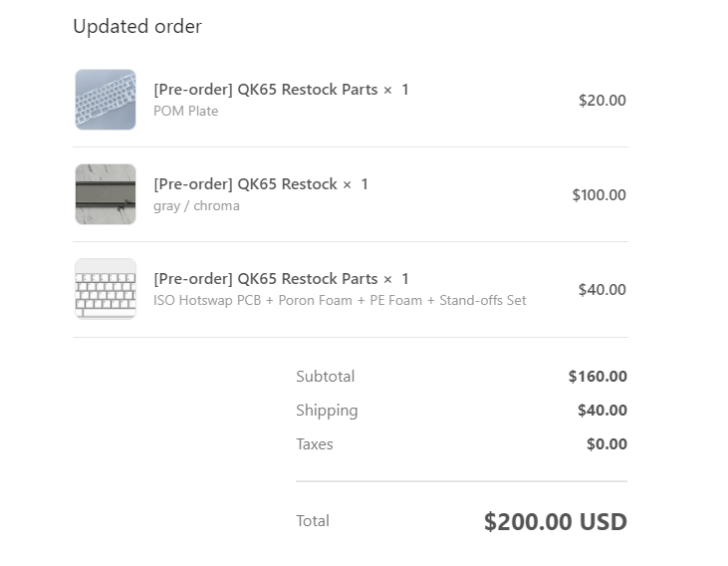Select the $40.00 shipping amount
Image resolution: width=728 pixels, height=566 pixels.
coord(603,411)
